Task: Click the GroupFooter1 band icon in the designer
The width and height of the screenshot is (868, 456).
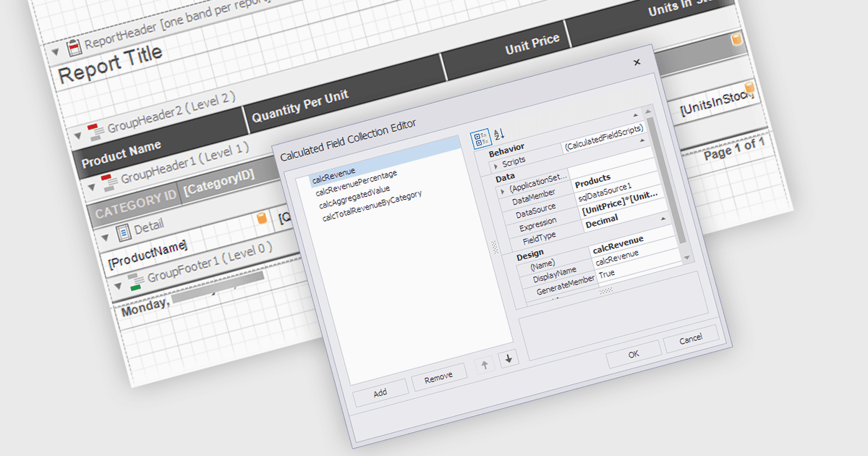Action: (135, 283)
